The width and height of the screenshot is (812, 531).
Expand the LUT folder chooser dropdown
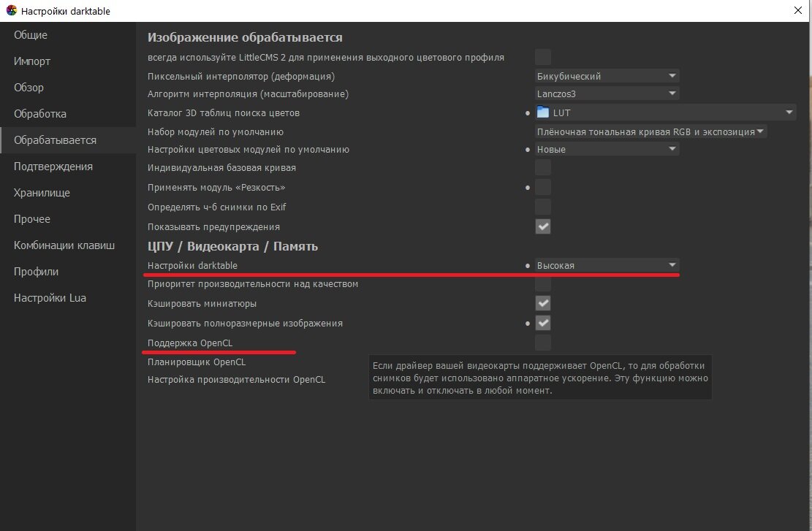pyautogui.click(x=665, y=112)
